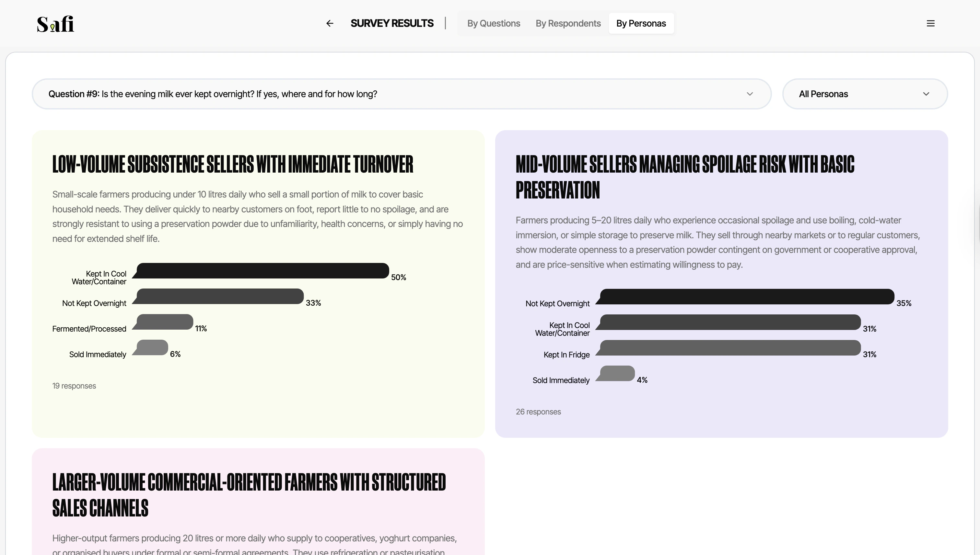The width and height of the screenshot is (980, 555).
Task: Click Low-Volume Subsistence Sellers persona title
Action: click(x=232, y=164)
